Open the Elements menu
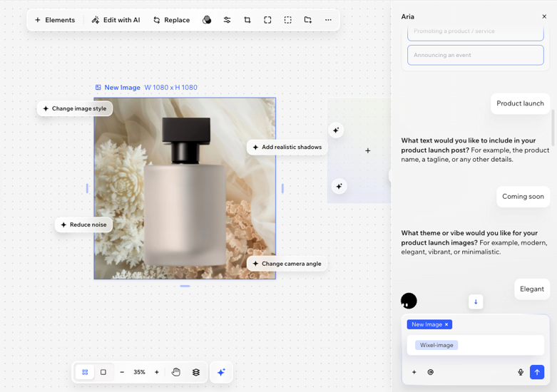Image resolution: width=557 pixels, height=392 pixels. point(55,20)
